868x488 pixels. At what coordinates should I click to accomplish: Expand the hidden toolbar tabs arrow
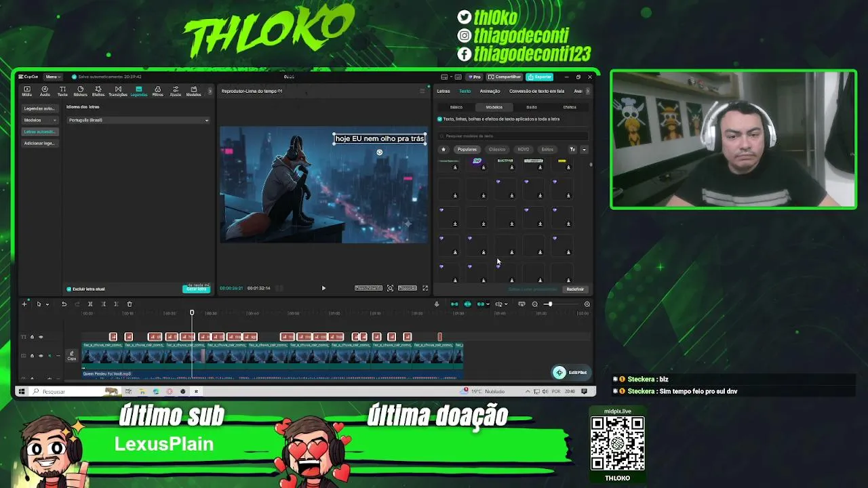click(210, 91)
